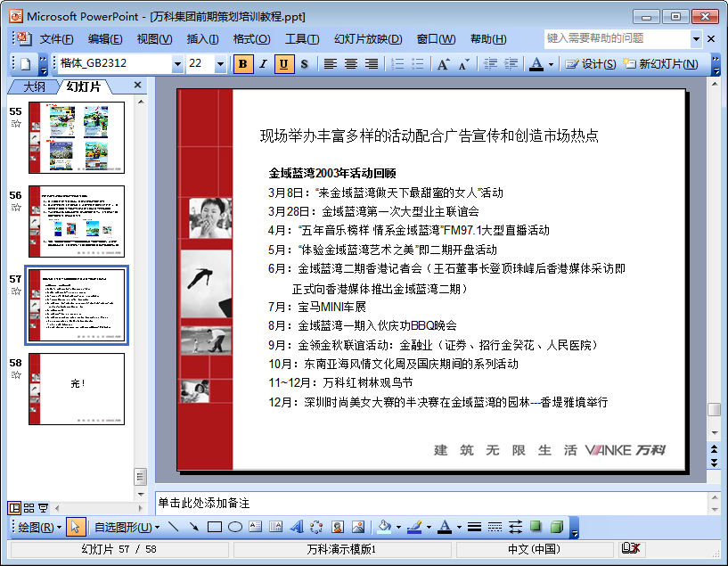728x566 pixels.
Task: Open the 文件(F) menu
Action: [57, 39]
